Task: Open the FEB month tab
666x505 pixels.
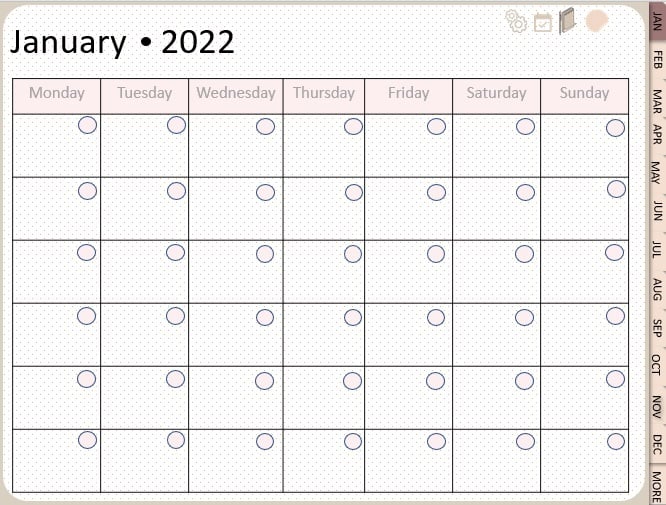Action: [657, 60]
